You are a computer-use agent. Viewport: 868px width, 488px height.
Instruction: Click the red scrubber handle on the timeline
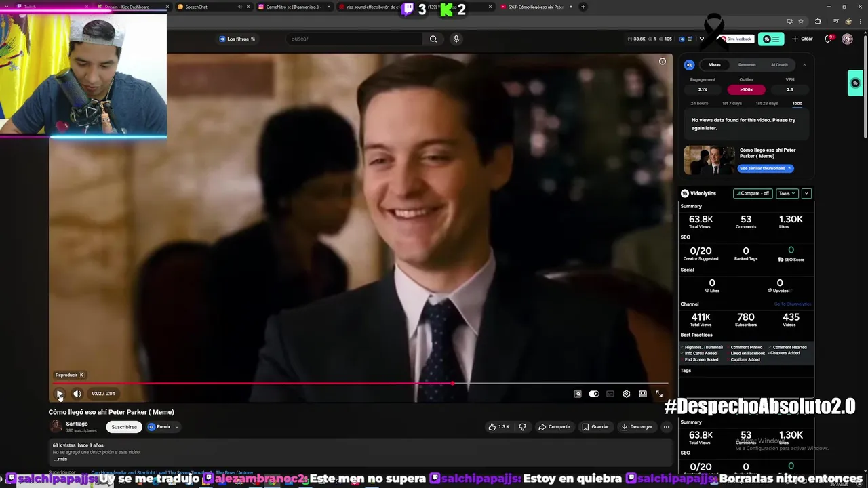click(x=452, y=384)
